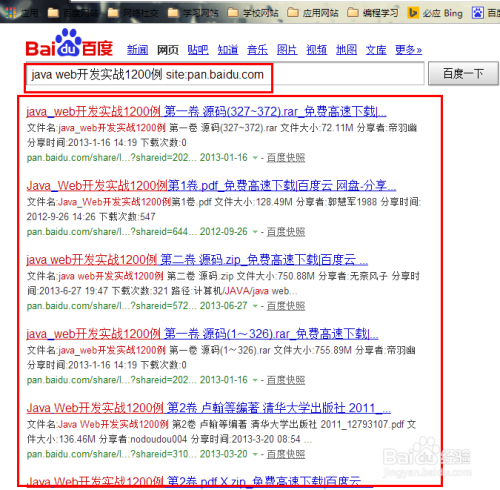Switch to 知道 search
The image size is (500, 490).
(x=228, y=50)
